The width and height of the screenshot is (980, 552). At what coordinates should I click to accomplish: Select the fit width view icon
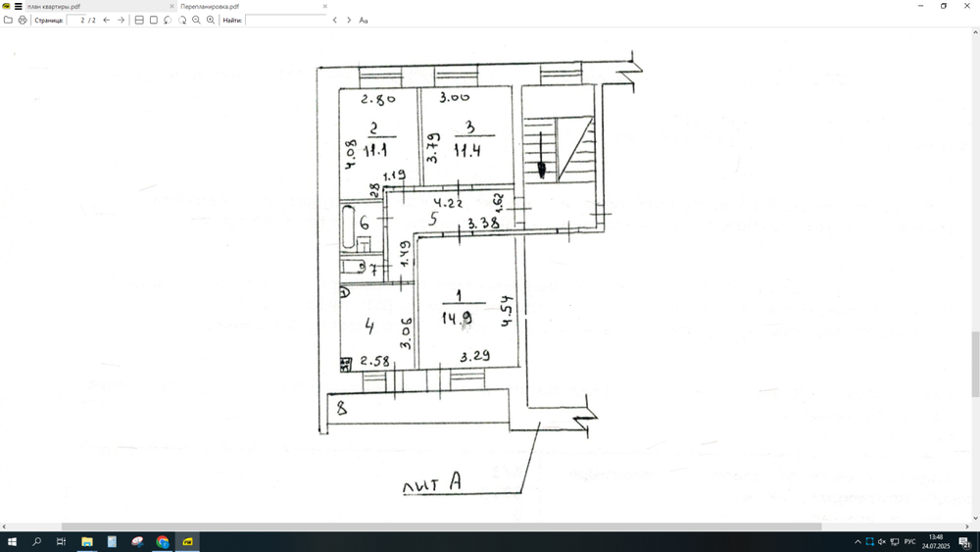click(139, 20)
